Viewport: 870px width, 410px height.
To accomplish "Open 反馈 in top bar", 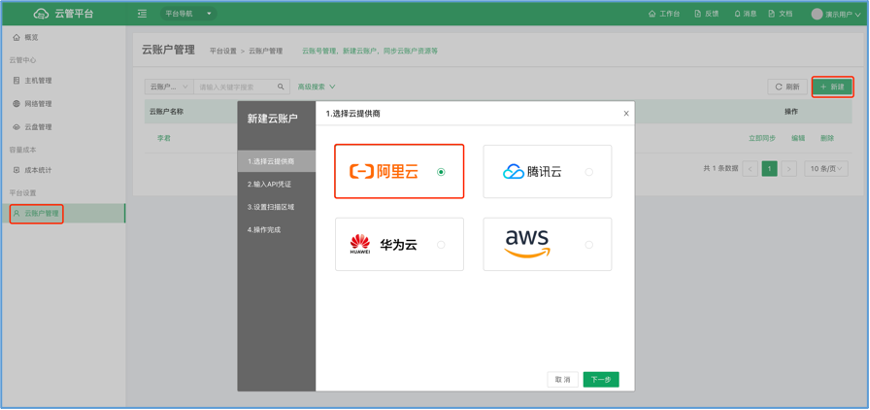I will click(x=707, y=14).
